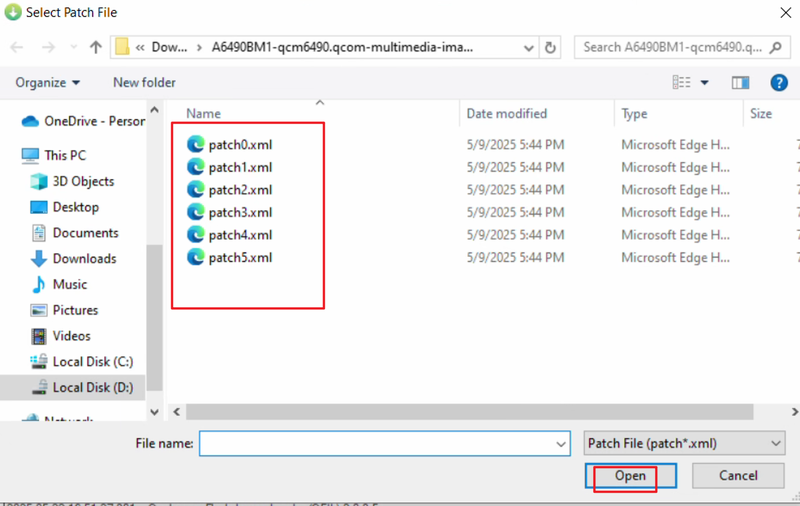Click the Open button
The image size is (800, 506).
(x=631, y=476)
